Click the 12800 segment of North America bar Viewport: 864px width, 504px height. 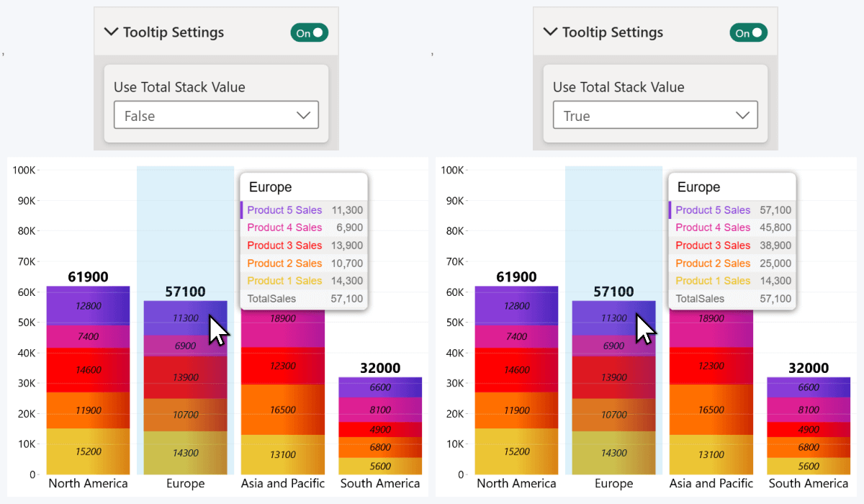[x=88, y=305]
